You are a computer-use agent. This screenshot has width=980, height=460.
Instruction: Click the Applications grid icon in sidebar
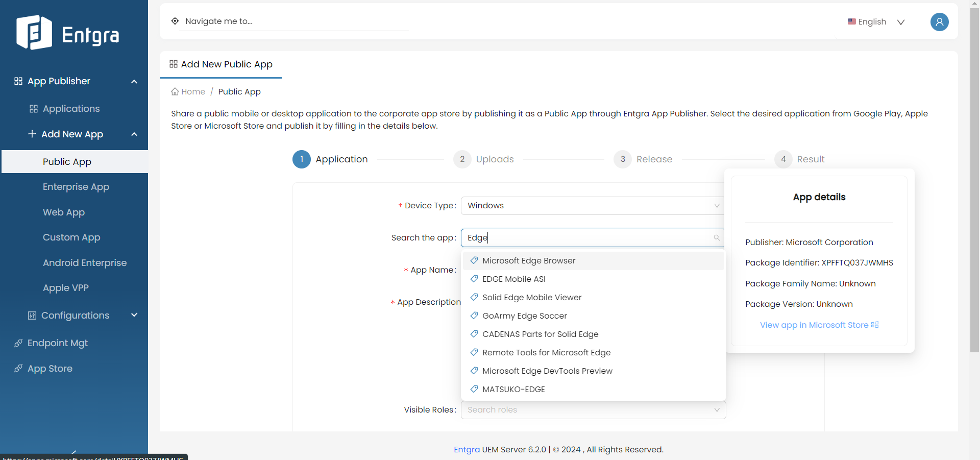tap(34, 109)
